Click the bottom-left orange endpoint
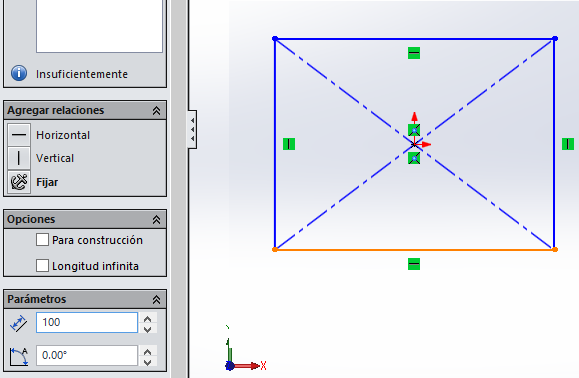The height and width of the screenshot is (378, 579). click(275, 250)
